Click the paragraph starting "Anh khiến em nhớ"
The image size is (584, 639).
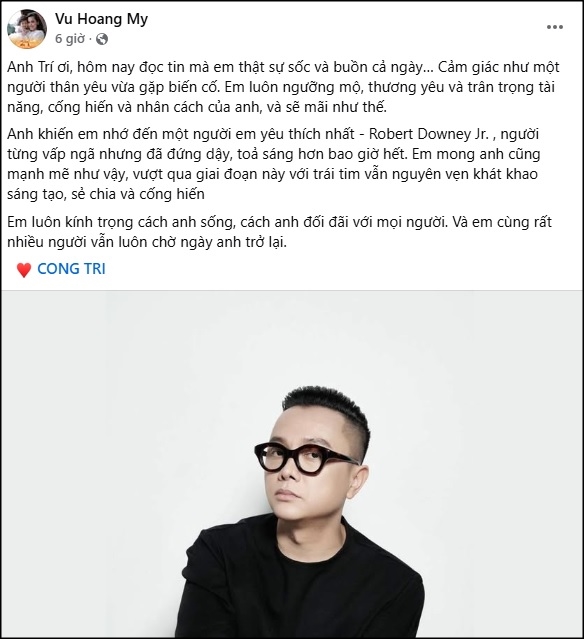pos(274,164)
